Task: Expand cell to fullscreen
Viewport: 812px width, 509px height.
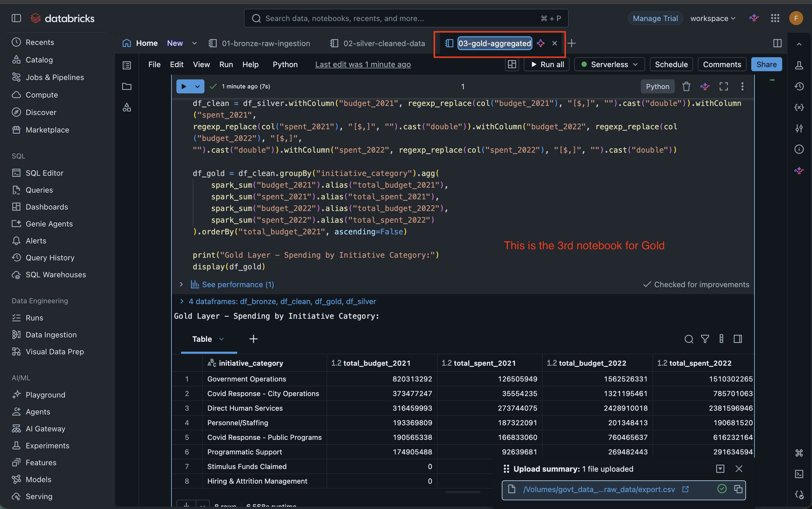Action: 724,86
